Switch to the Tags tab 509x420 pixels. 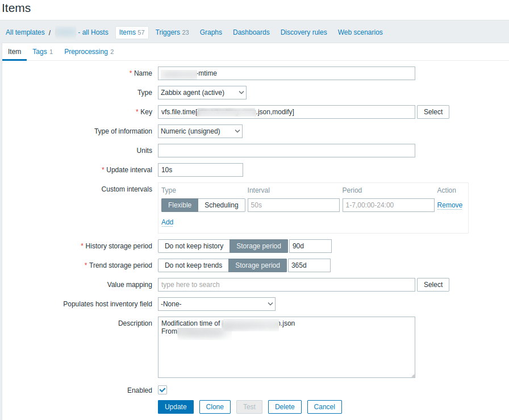43,52
